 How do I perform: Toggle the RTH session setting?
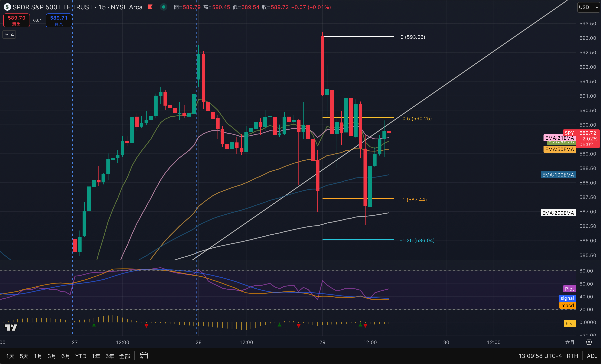[572, 356]
